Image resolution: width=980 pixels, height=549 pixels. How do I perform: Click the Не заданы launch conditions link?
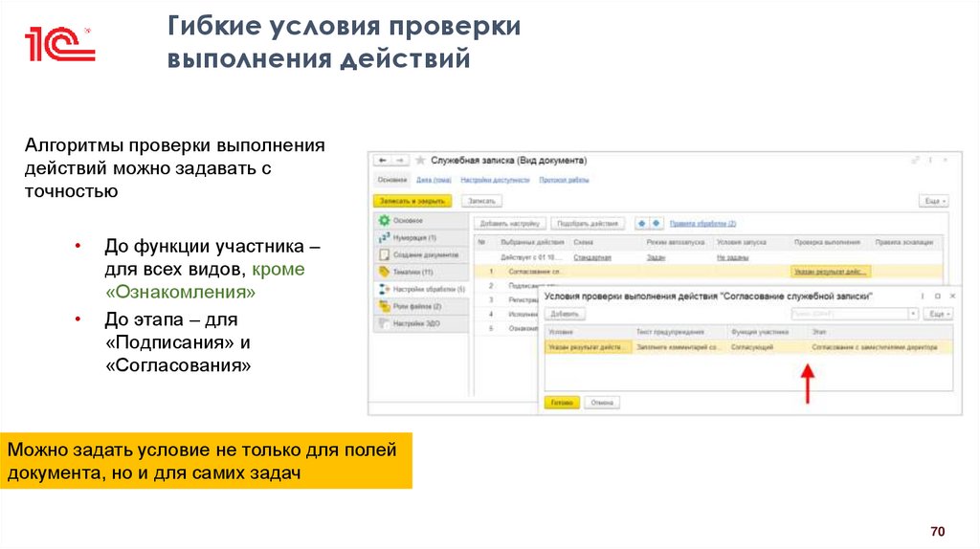click(x=732, y=257)
